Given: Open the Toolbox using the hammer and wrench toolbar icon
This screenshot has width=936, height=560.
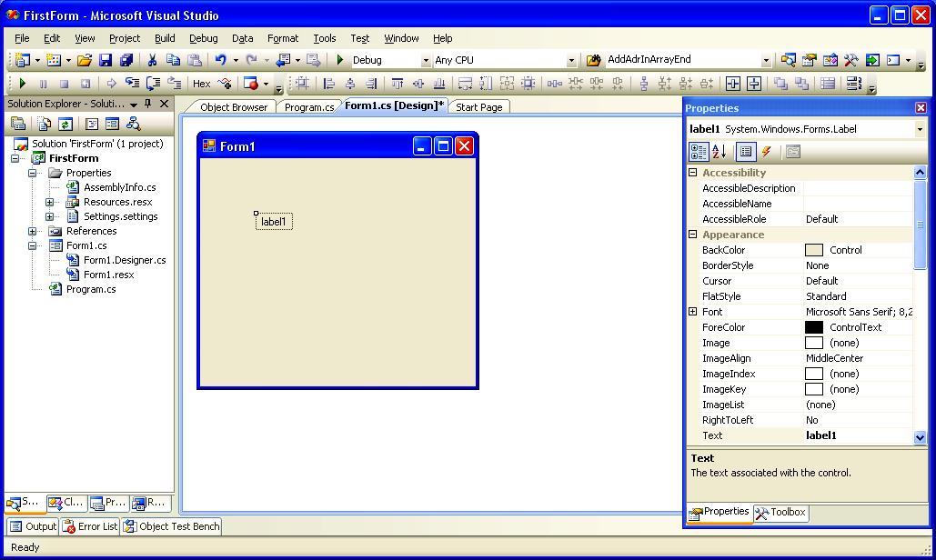Looking at the screenshot, I should pos(851,60).
